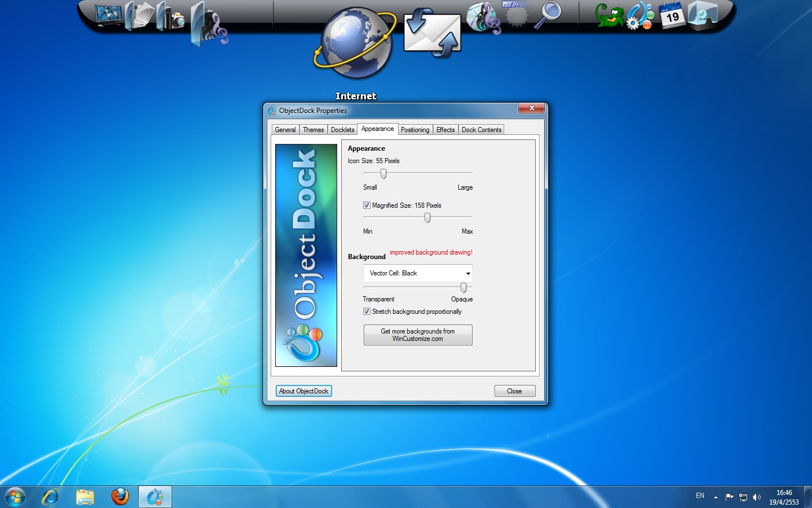Open Firefox from the taskbar
This screenshot has width=812, height=508.
121,497
